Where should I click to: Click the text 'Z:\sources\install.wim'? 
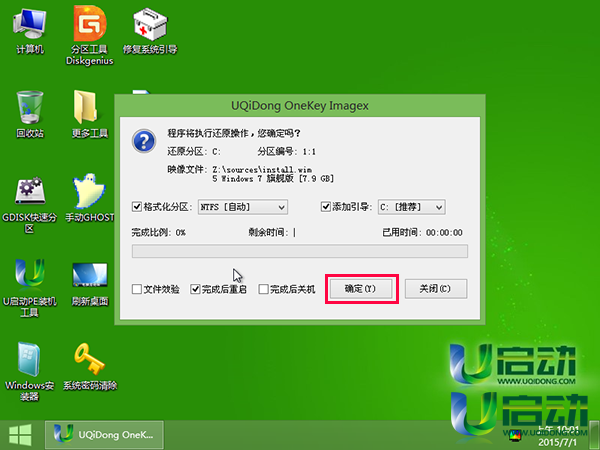pos(262,169)
